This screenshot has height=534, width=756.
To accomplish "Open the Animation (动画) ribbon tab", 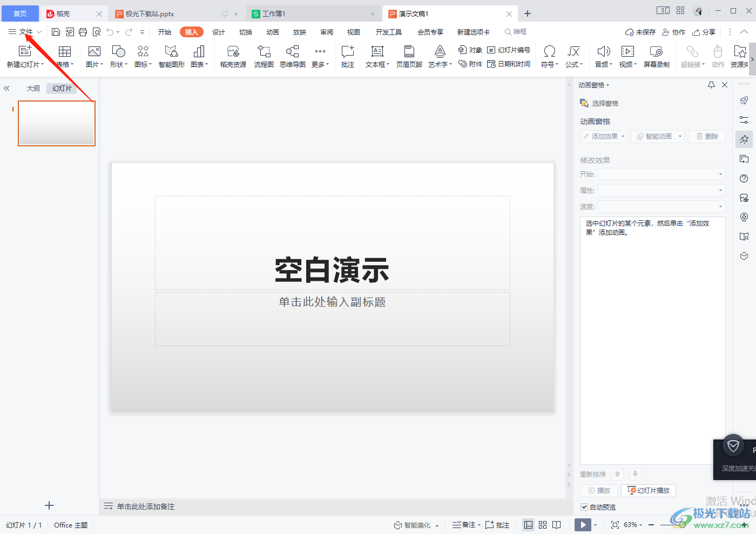I will pos(273,32).
